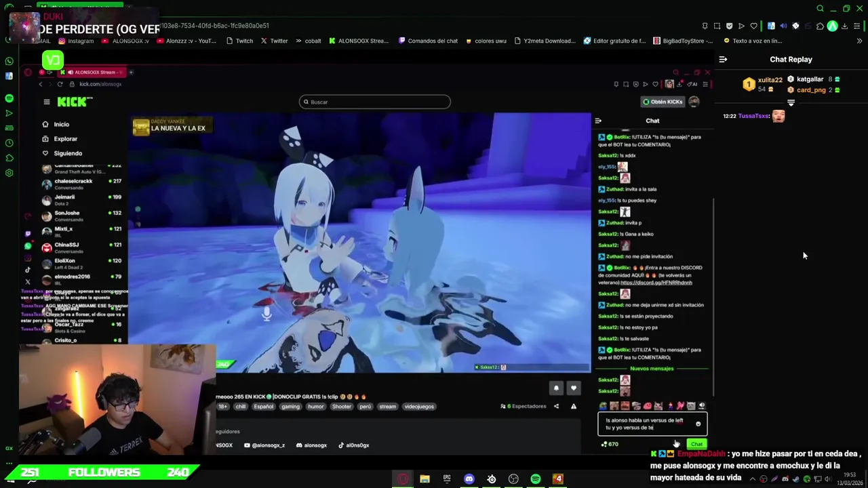
Task: Open Discord from the taskbar
Action: [469, 479]
